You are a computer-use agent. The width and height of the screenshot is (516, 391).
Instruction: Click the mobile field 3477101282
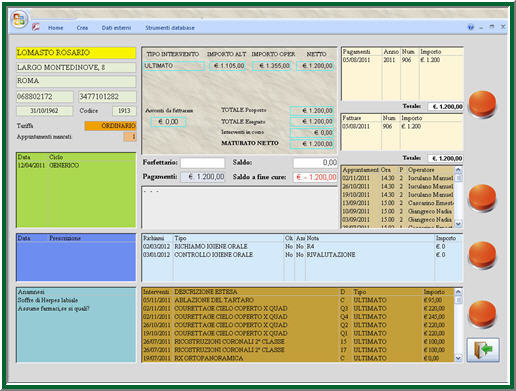tap(107, 97)
